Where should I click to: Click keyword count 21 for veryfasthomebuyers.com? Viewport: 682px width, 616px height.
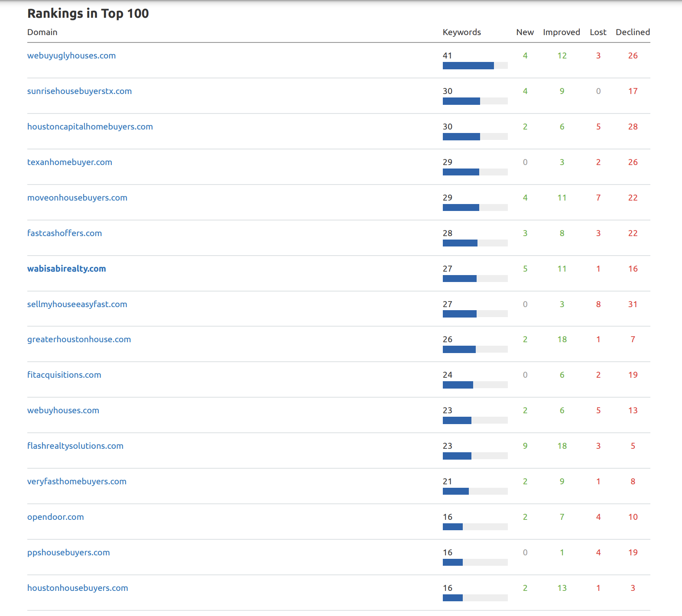(448, 481)
